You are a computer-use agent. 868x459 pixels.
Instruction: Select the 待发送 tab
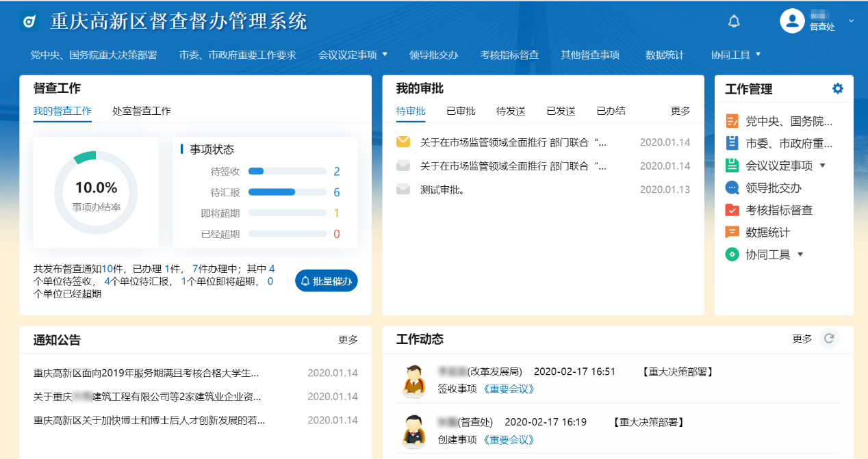(511, 111)
